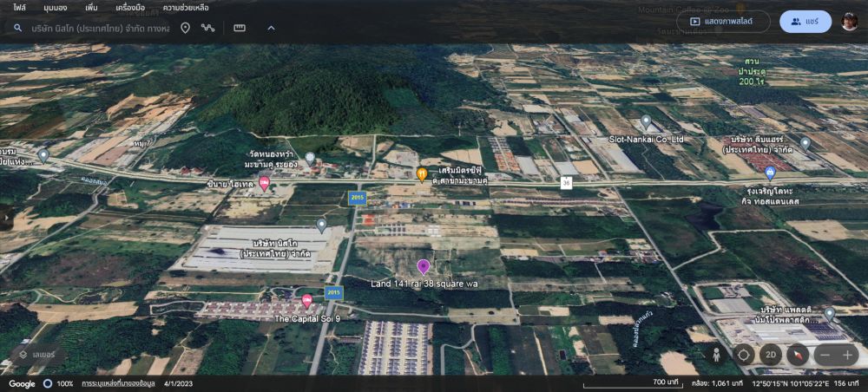Click the Pegman street view icon
The height and width of the screenshot is (392, 868).
[x=717, y=355]
